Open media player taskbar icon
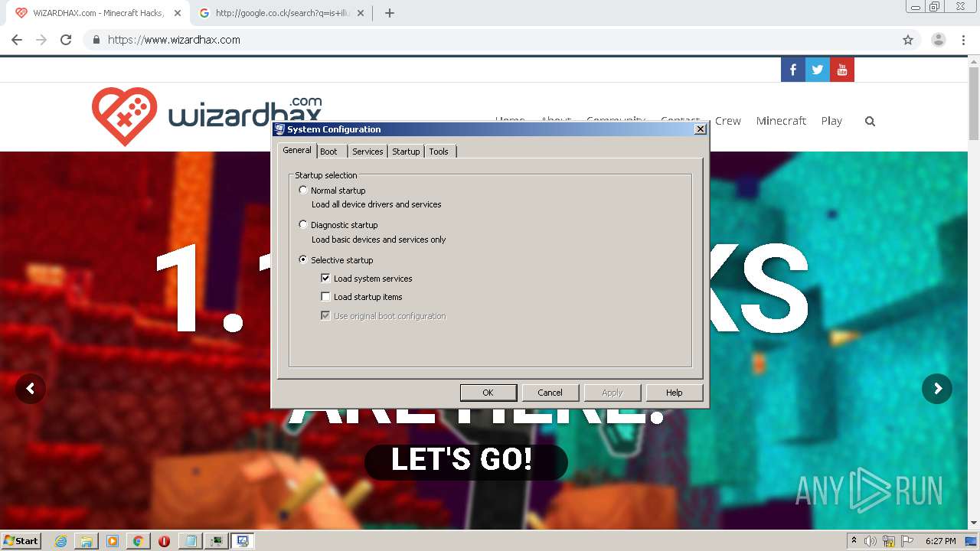 point(113,541)
